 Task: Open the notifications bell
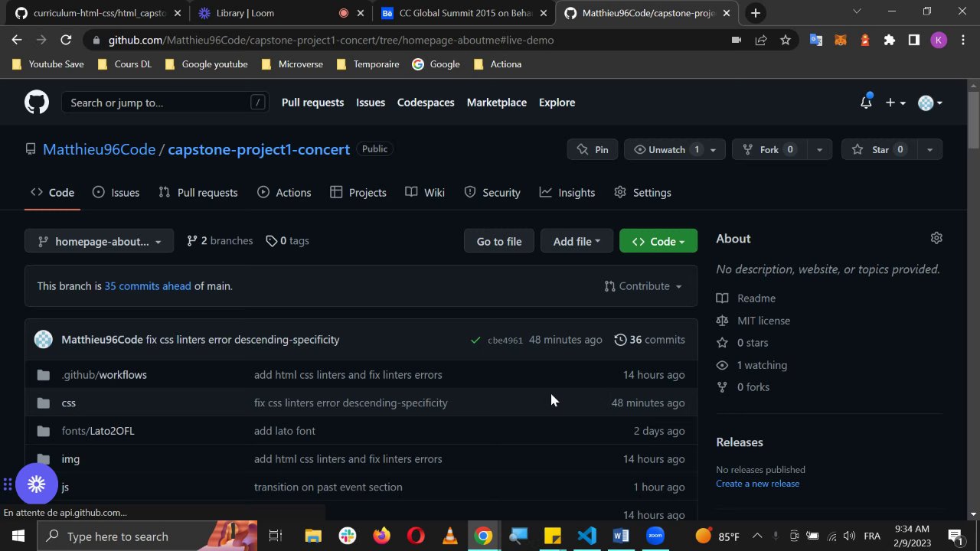click(x=866, y=103)
